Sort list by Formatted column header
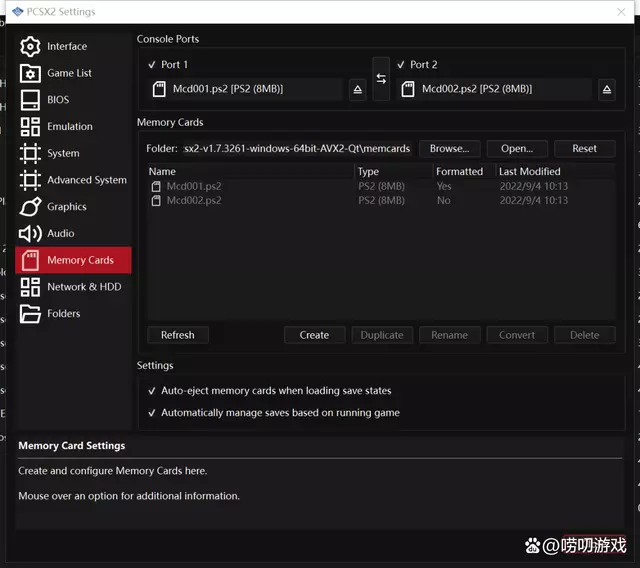640x568 pixels. [x=464, y=172]
